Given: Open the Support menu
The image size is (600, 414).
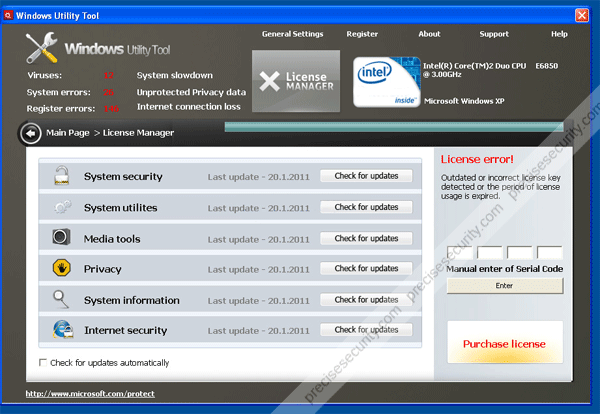Looking at the screenshot, I should pyautogui.click(x=494, y=34).
